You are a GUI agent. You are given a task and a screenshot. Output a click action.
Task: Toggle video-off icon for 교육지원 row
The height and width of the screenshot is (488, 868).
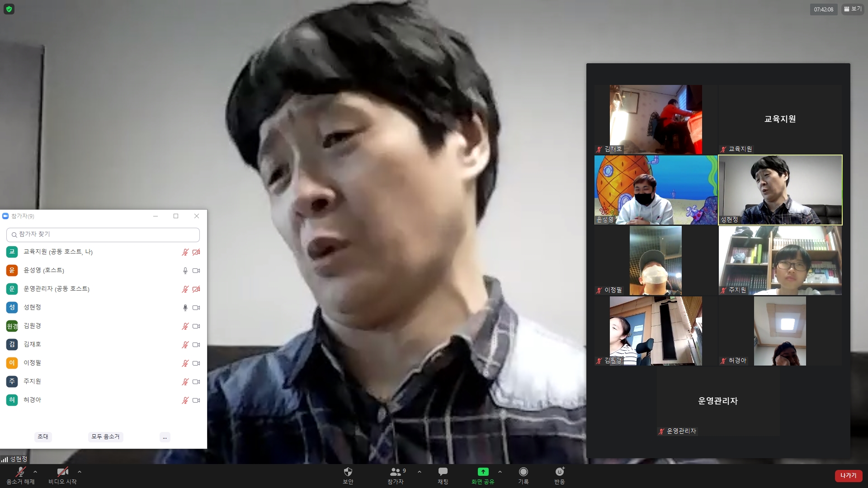[196, 252]
